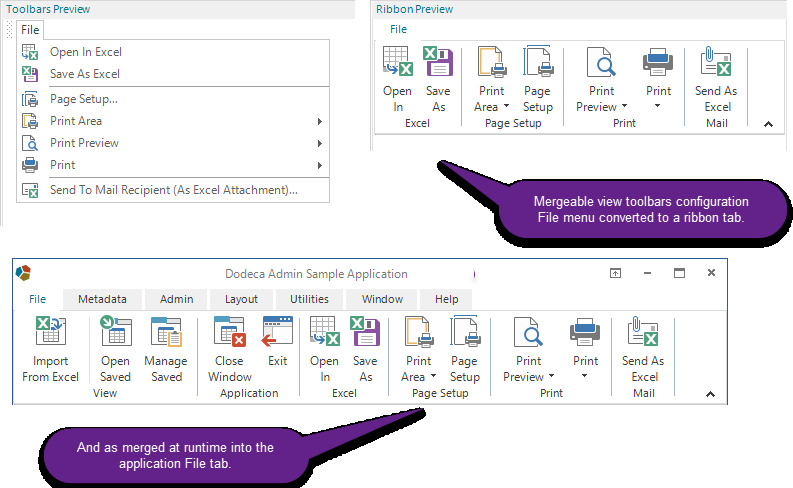The image size is (793, 488).
Task: Minimize the Dodeca Admin Sample Application window
Action: tap(647, 273)
